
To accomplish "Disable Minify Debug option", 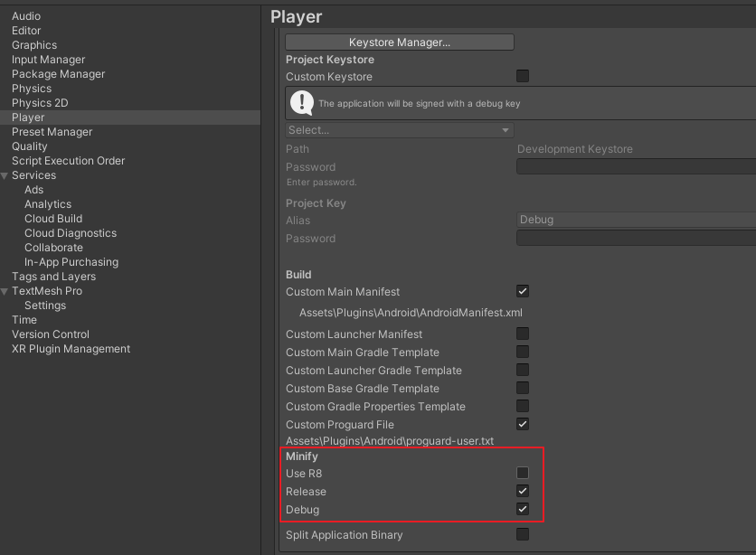I will pos(523,509).
